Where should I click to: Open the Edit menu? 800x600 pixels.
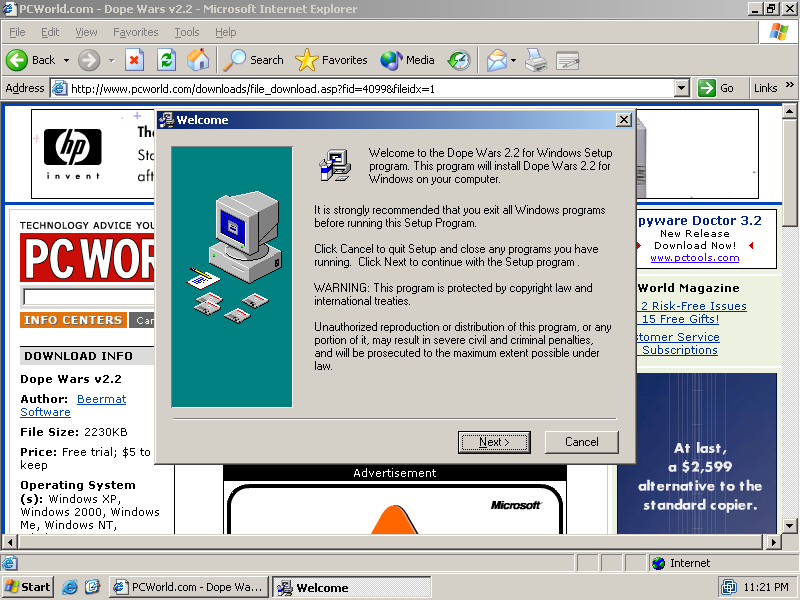click(50, 32)
